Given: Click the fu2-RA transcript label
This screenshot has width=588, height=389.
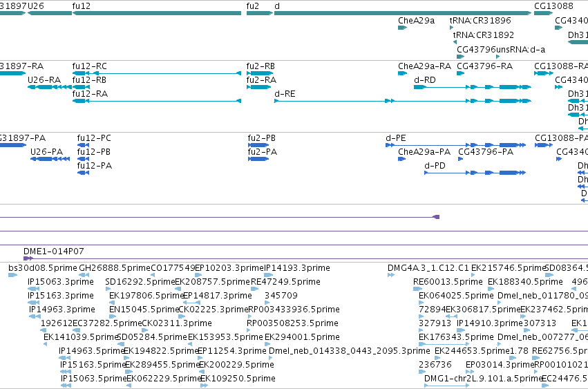Looking at the screenshot, I should tap(261, 80).
